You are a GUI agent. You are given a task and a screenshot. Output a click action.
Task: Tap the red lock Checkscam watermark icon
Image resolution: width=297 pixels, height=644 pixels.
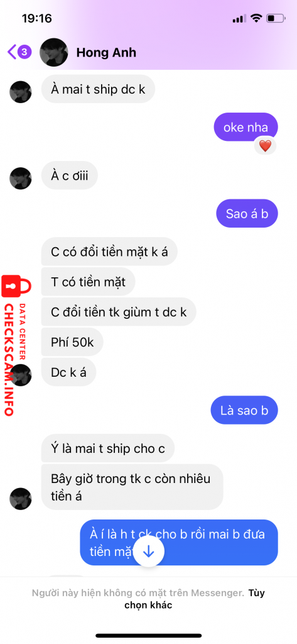(16, 286)
